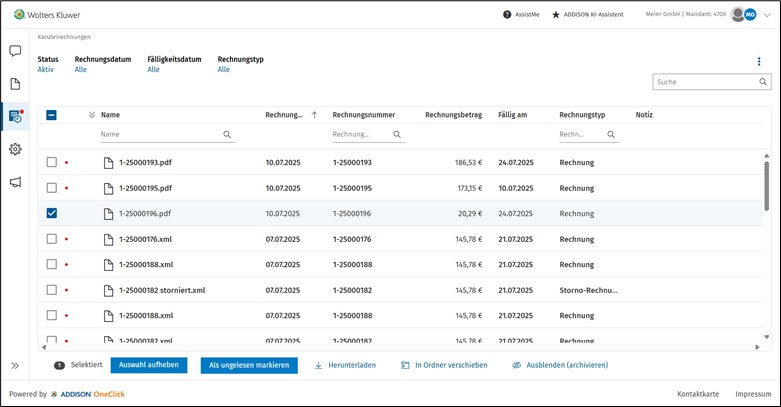Click magnifier icon in Rechnungsnummer filter

397,135
